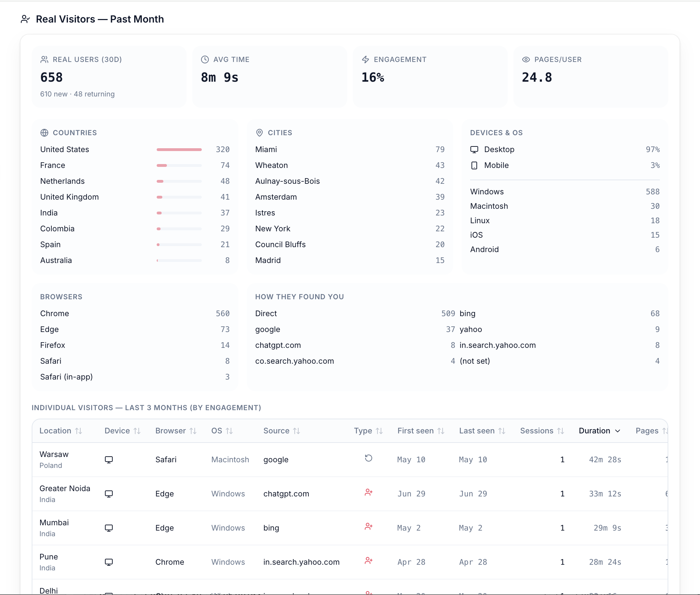Click the new visitor icon in Pune row
This screenshot has height=595, width=700.
click(x=368, y=560)
